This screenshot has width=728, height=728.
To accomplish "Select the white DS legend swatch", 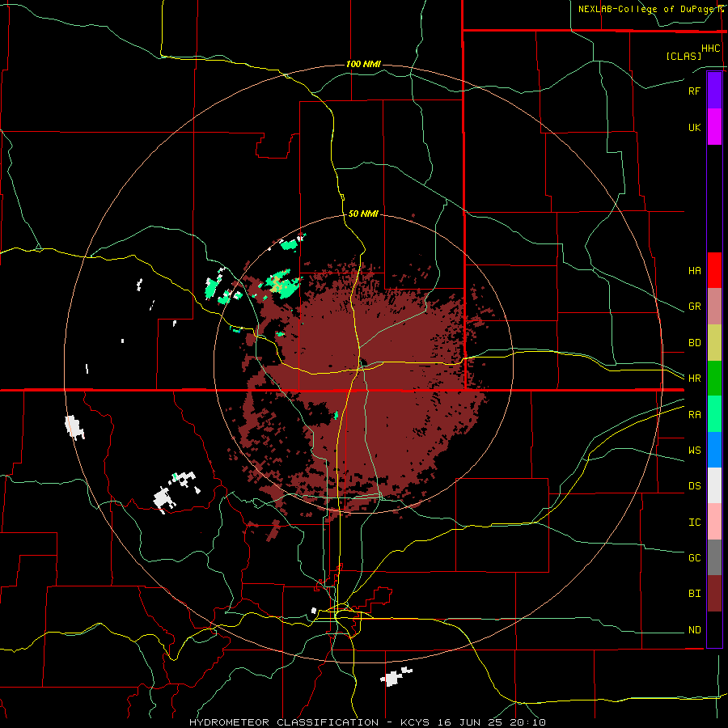I will click(x=714, y=485).
